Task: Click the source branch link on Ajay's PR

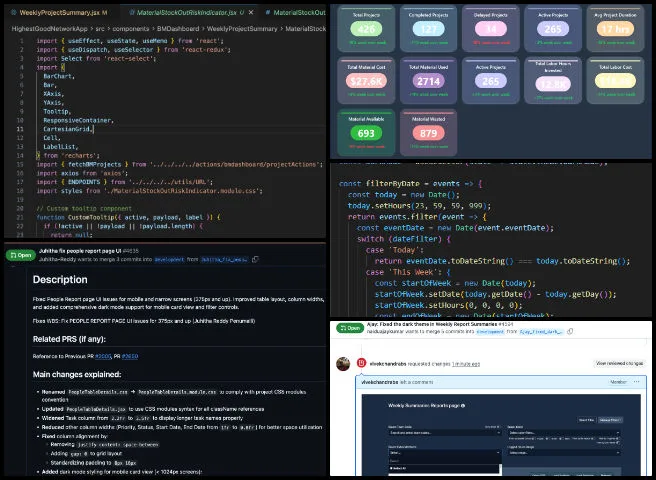Action: [541, 331]
